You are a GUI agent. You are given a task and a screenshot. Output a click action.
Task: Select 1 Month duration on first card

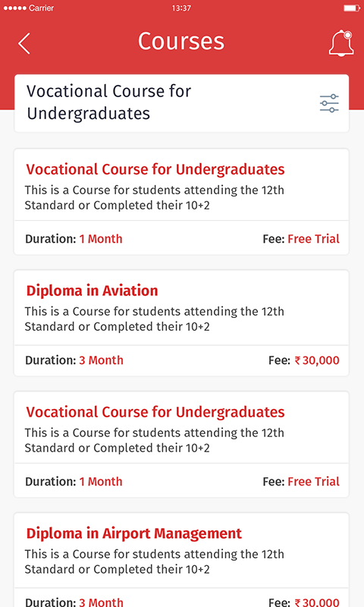point(101,239)
